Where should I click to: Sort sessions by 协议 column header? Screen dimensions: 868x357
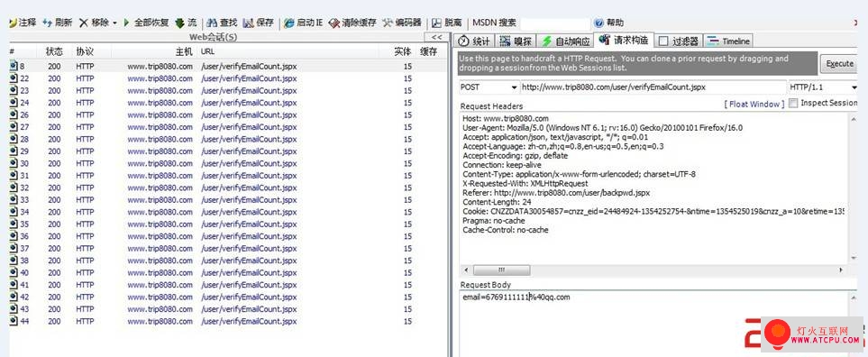pos(85,51)
